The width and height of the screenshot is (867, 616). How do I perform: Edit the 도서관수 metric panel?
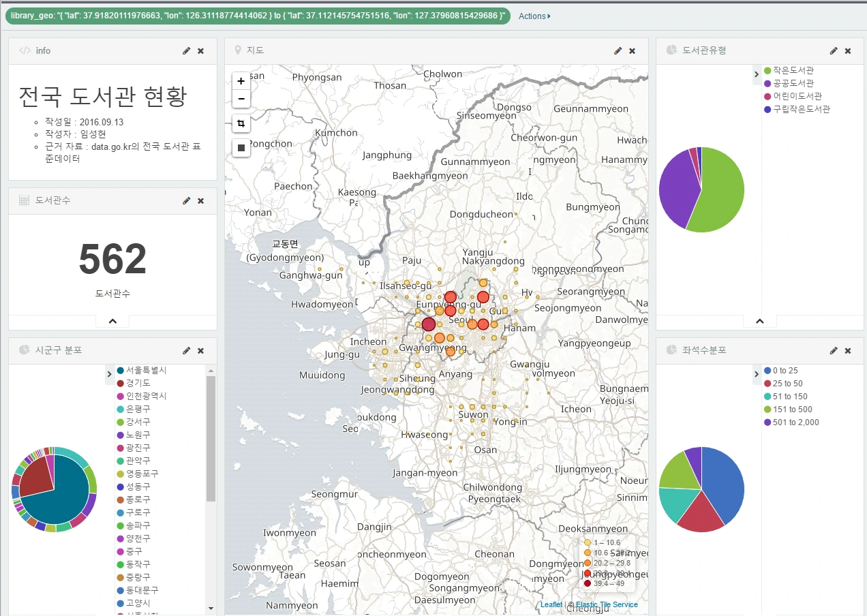click(186, 201)
